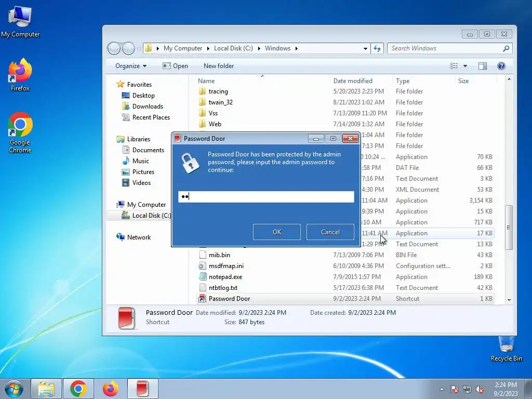This screenshot has height=399, width=532.
Task: Open File Explorer from the taskbar
Action: (x=46, y=389)
